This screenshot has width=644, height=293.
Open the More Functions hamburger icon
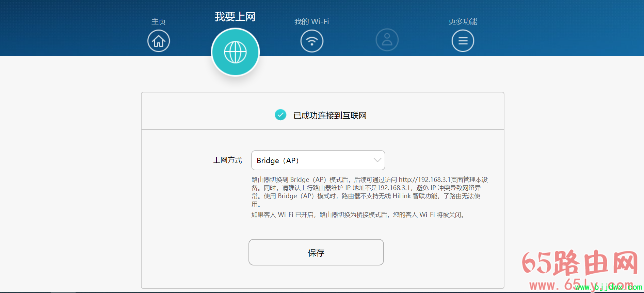tap(463, 41)
